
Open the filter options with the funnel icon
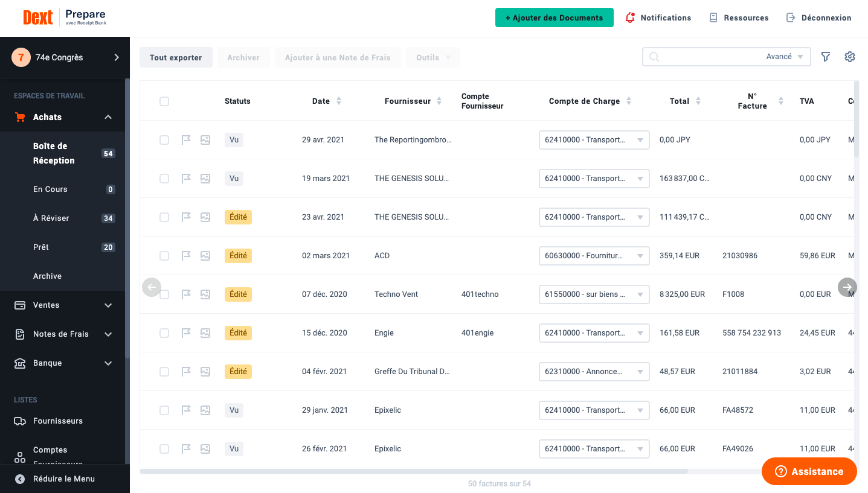[826, 56]
